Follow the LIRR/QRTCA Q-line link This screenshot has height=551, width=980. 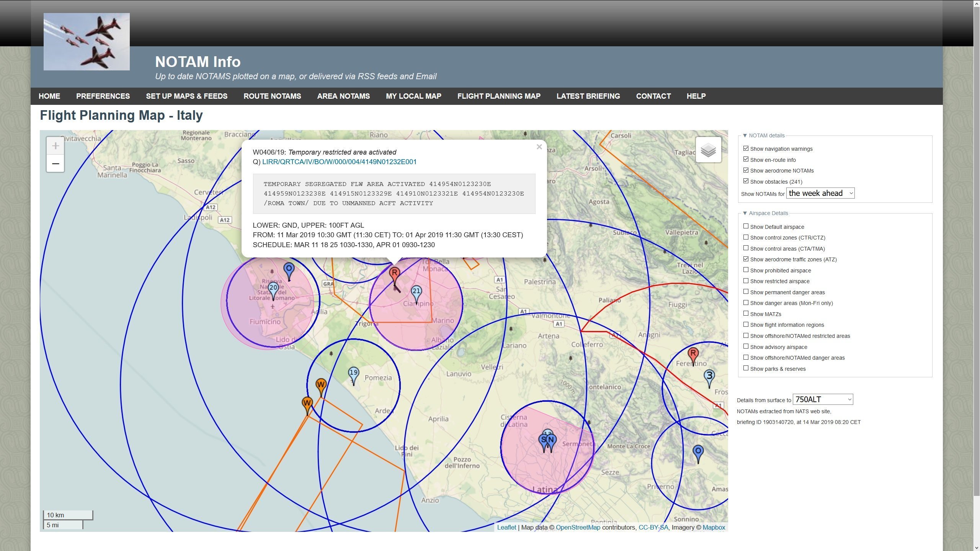coord(339,162)
